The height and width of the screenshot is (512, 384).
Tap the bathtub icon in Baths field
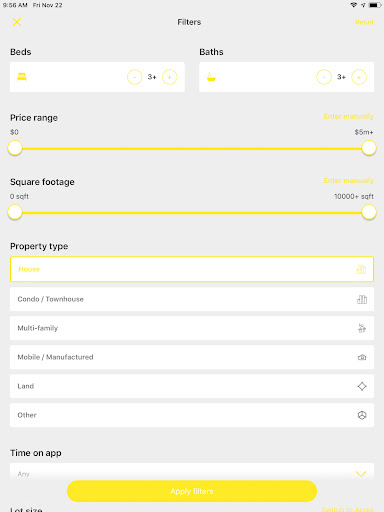tap(211, 77)
